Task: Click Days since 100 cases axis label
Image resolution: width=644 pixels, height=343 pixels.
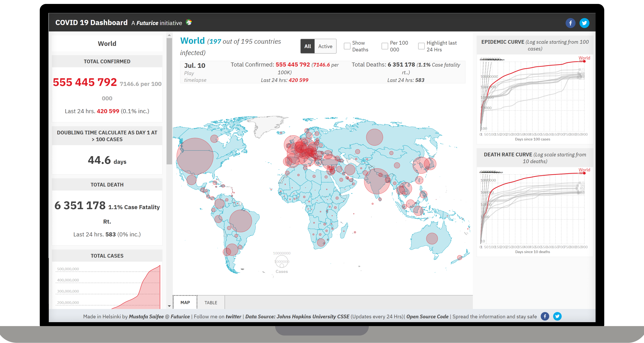Action: (x=532, y=139)
